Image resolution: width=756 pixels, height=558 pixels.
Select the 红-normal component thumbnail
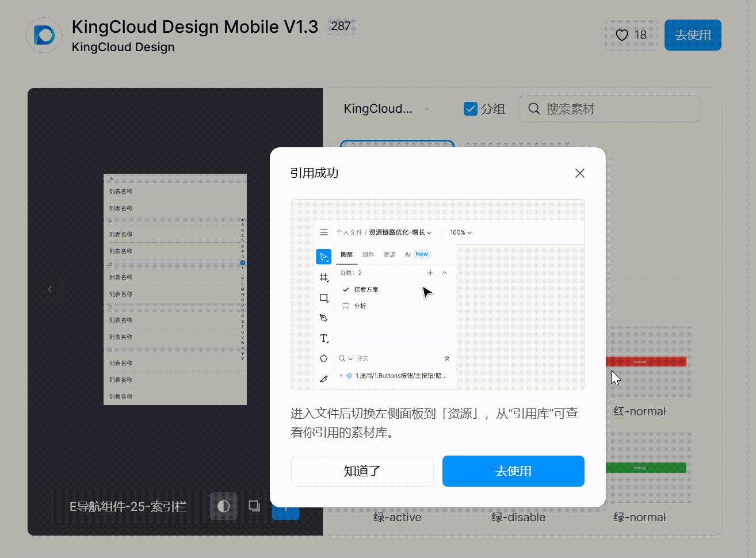tap(649, 362)
